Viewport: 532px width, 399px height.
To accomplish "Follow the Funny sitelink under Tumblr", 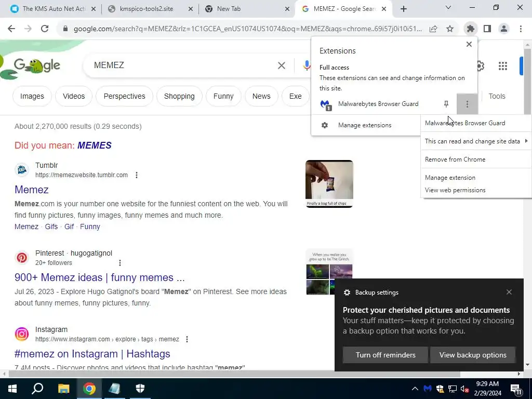I will [x=90, y=227].
